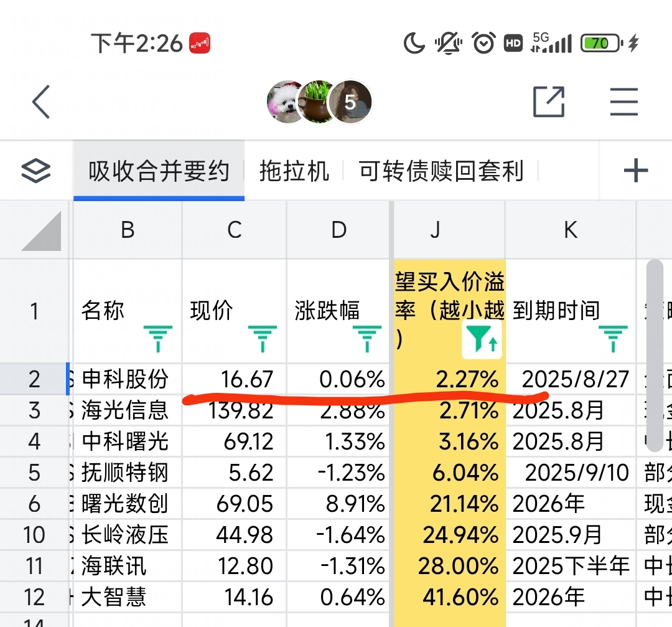Tap the alarm clock status icon
Viewport: 672px width, 627px height.
tap(483, 43)
